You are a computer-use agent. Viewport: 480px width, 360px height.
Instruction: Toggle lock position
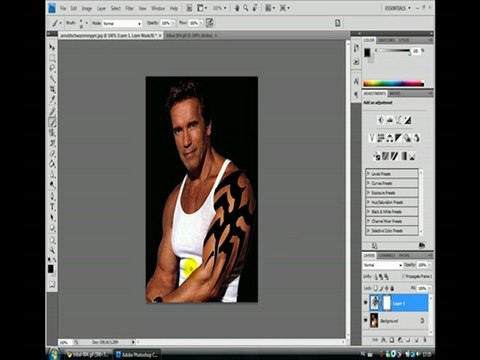tap(387, 288)
